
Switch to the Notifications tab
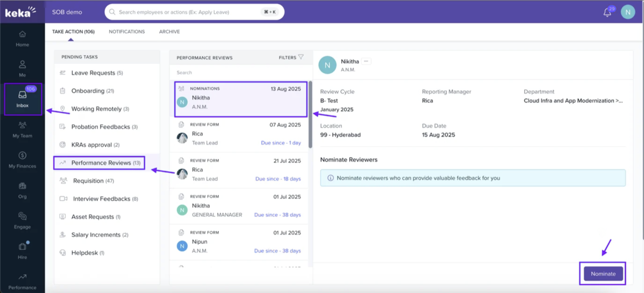pos(127,32)
